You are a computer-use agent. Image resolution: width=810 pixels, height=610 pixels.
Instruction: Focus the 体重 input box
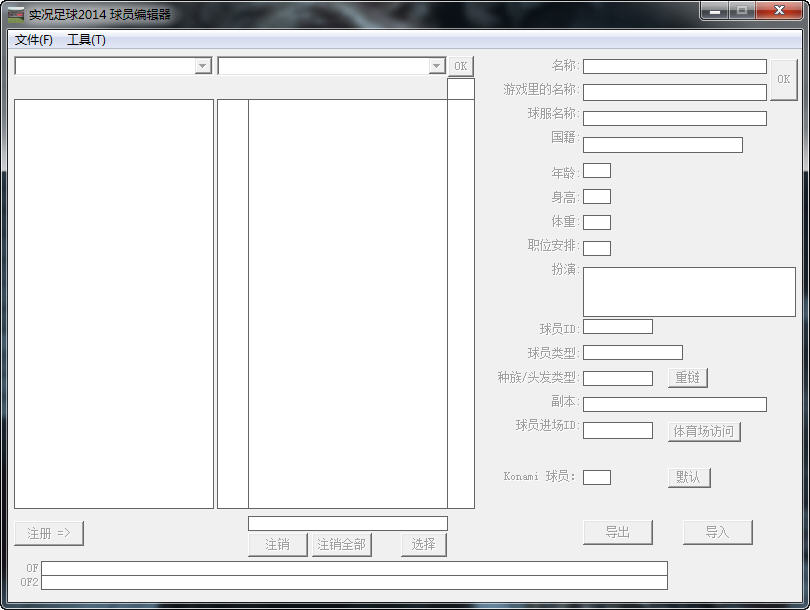597,222
